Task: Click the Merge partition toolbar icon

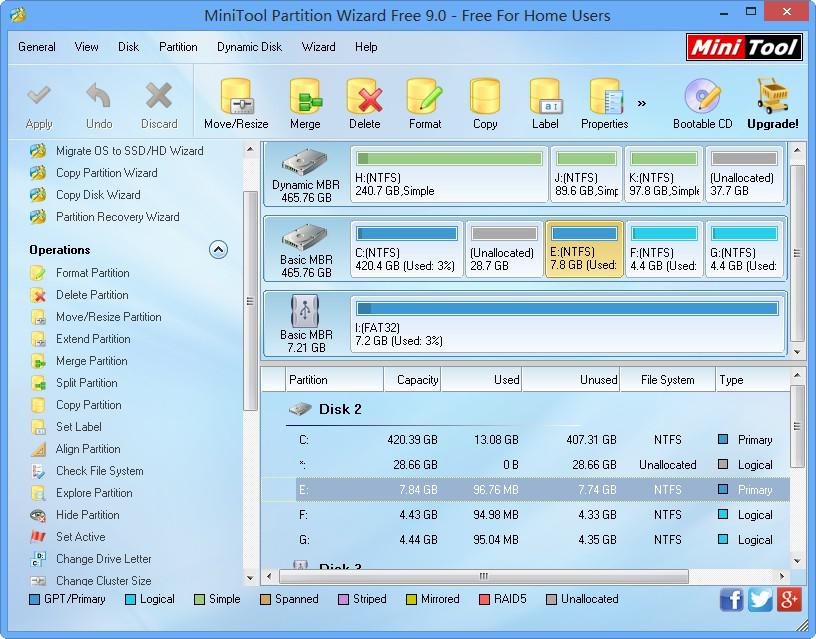Action: 305,100
